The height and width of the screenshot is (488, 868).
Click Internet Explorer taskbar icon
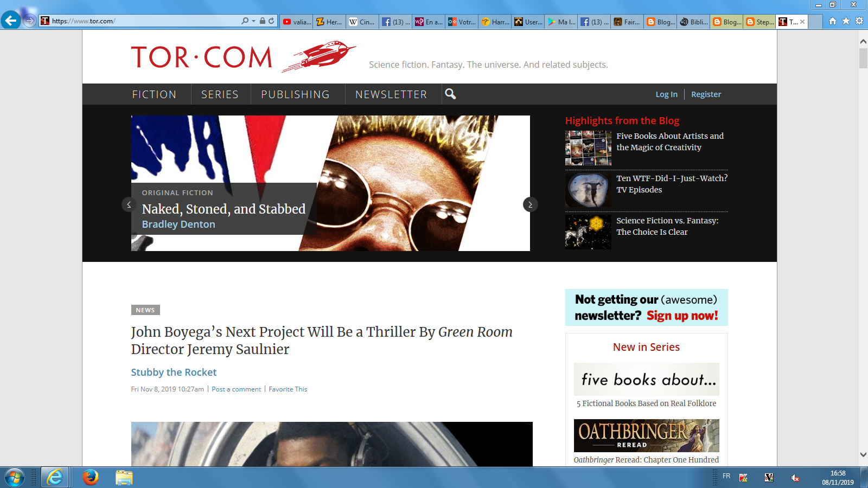point(55,477)
